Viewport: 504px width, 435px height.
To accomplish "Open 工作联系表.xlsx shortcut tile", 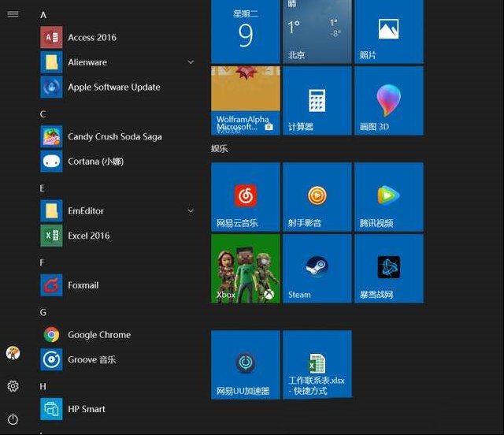I will pyautogui.click(x=317, y=365).
